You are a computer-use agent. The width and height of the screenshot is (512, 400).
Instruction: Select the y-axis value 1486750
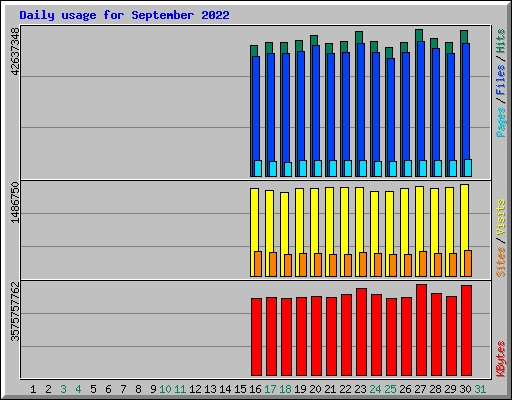pos(16,202)
